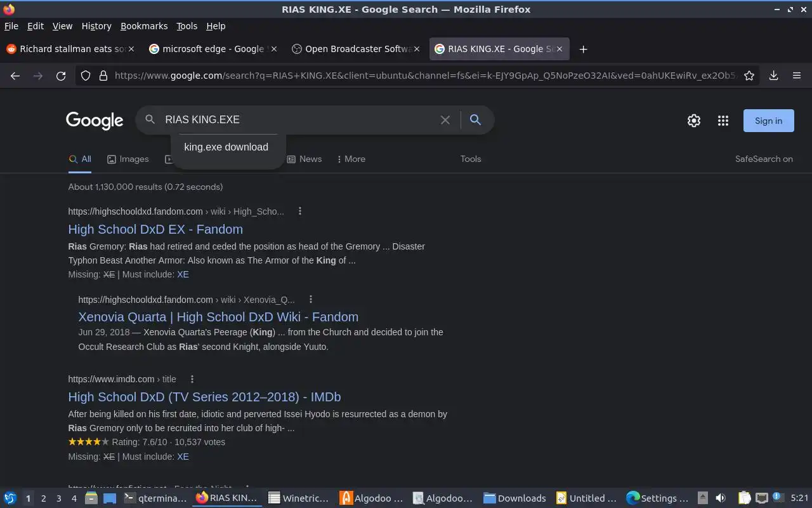Select the News search tab

(x=304, y=159)
